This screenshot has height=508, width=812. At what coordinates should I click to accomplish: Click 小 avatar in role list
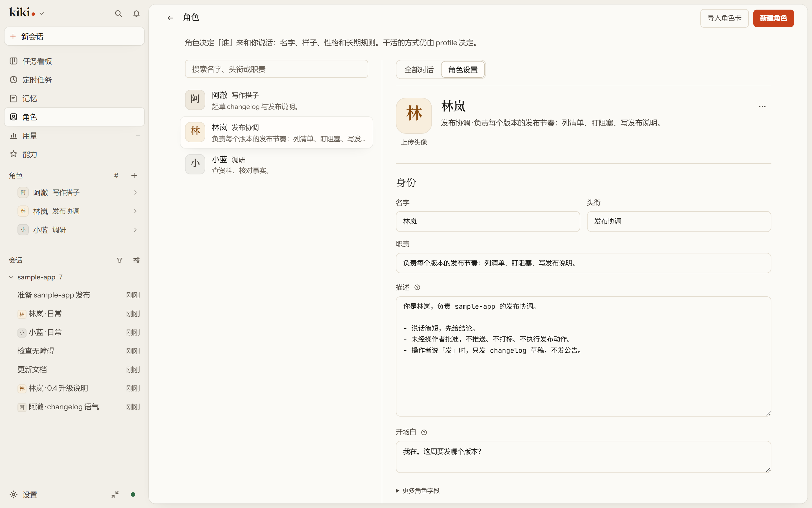click(x=195, y=164)
